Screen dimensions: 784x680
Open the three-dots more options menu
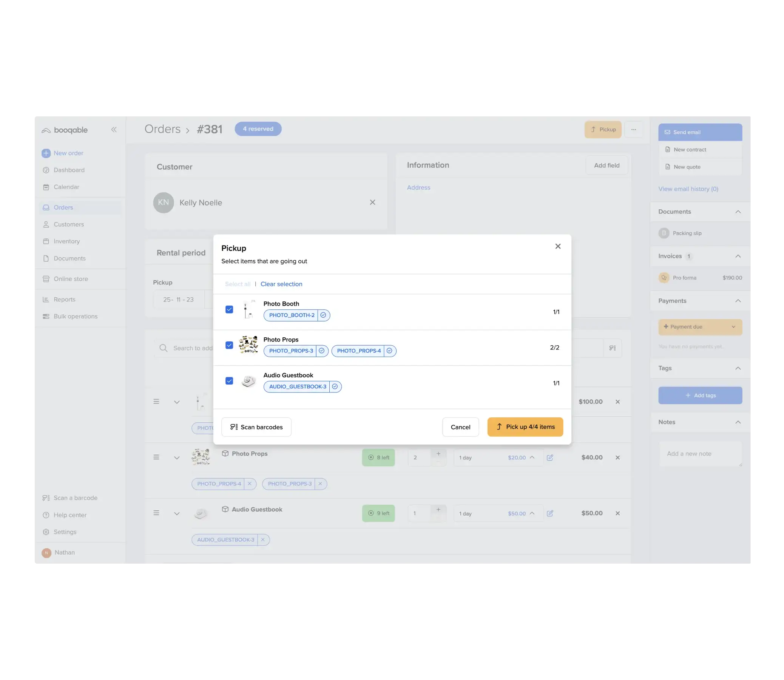pyautogui.click(x=633, y=130)
